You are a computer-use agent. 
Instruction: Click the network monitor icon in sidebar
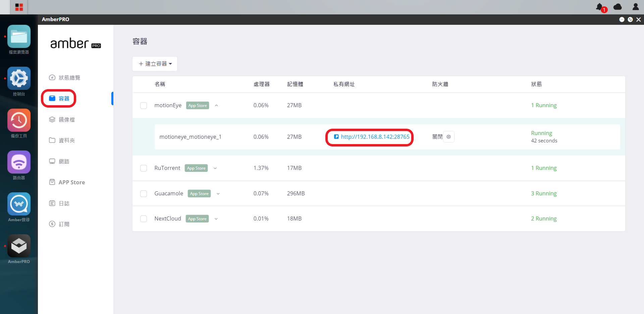(52, 161)
